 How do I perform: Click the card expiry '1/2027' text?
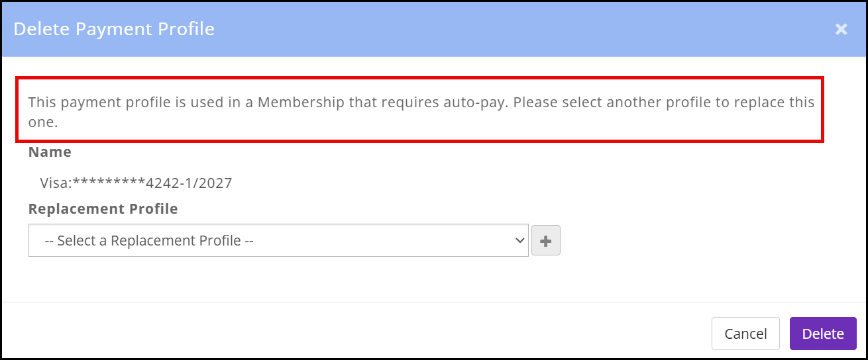click(211, 183)
